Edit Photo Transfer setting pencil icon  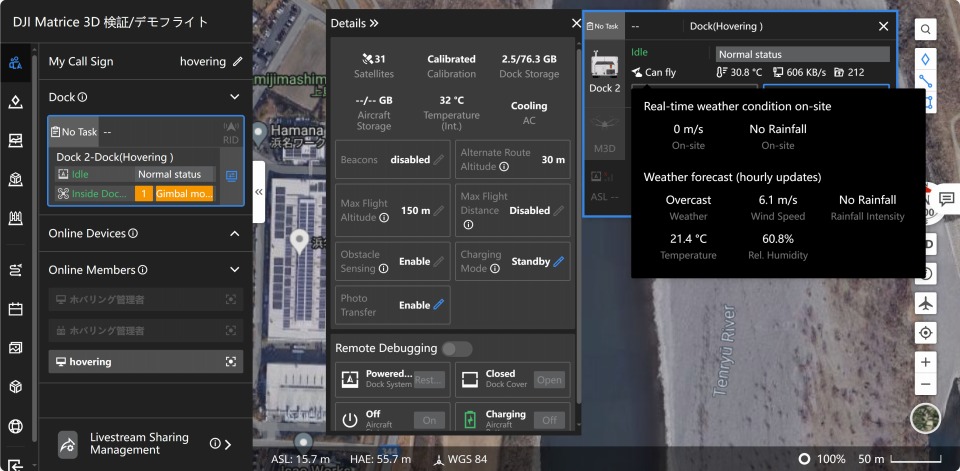tap(438, 305)
